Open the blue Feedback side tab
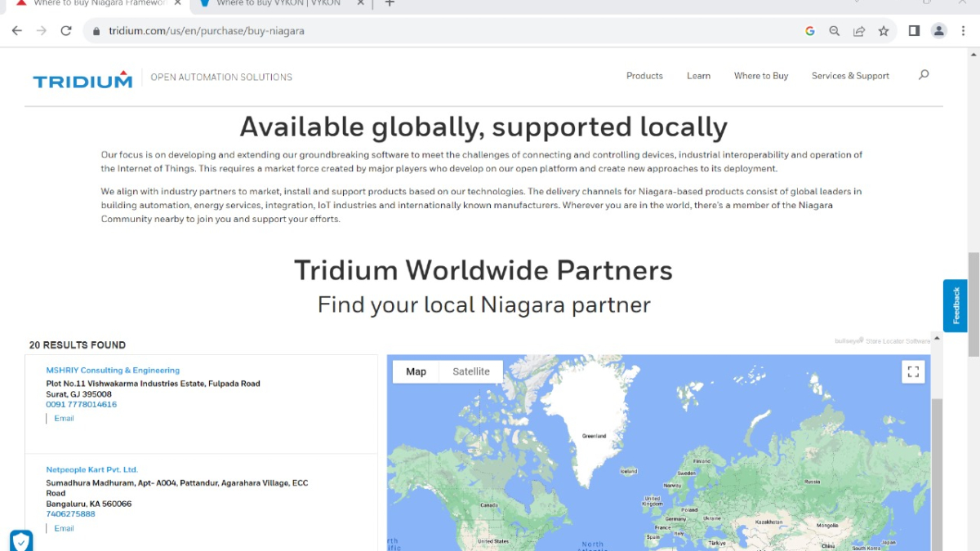The image size is (980, 551). pyautogui.click(x=955, y=305)
